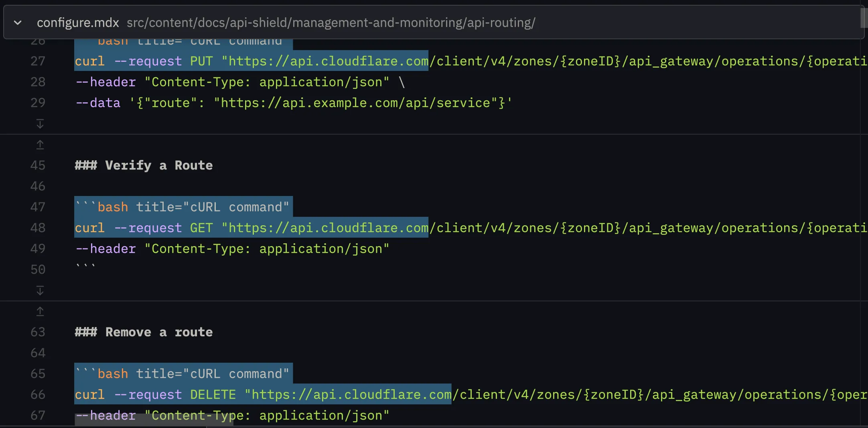Expand hidden lines below line 29

pos(40,123)
